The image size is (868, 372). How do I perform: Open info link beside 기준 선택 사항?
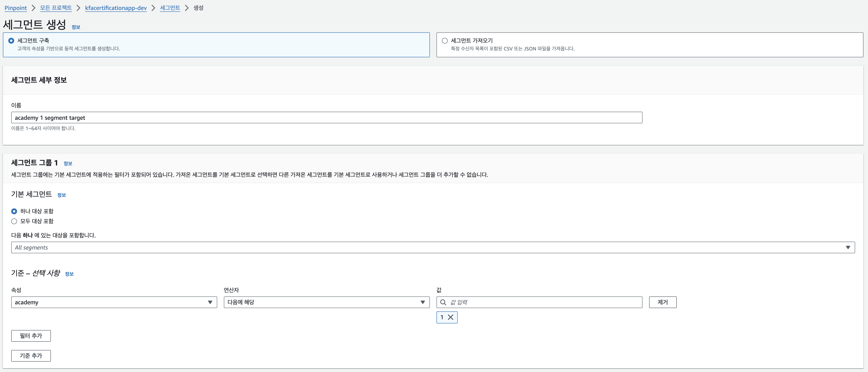pyautogui.click(x=69, y=274)
